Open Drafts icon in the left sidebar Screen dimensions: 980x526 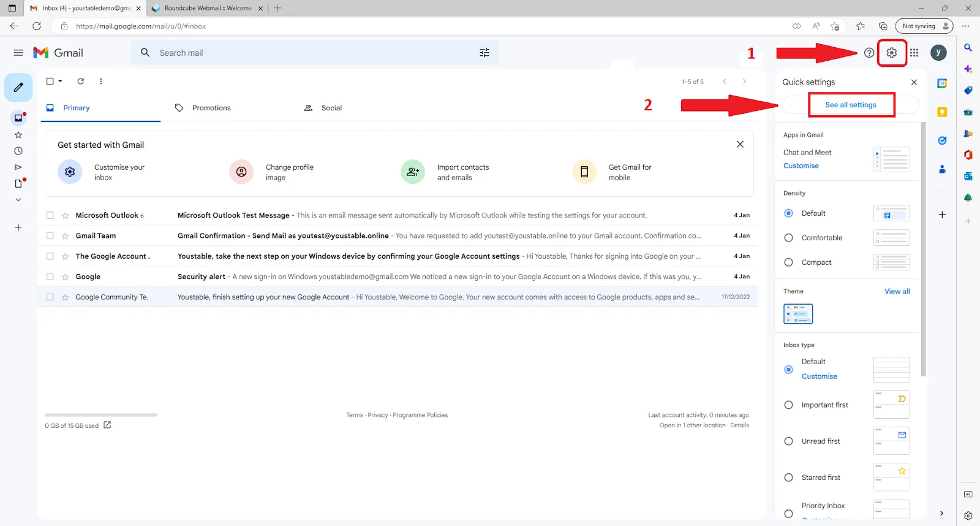[x=18, y=183]
